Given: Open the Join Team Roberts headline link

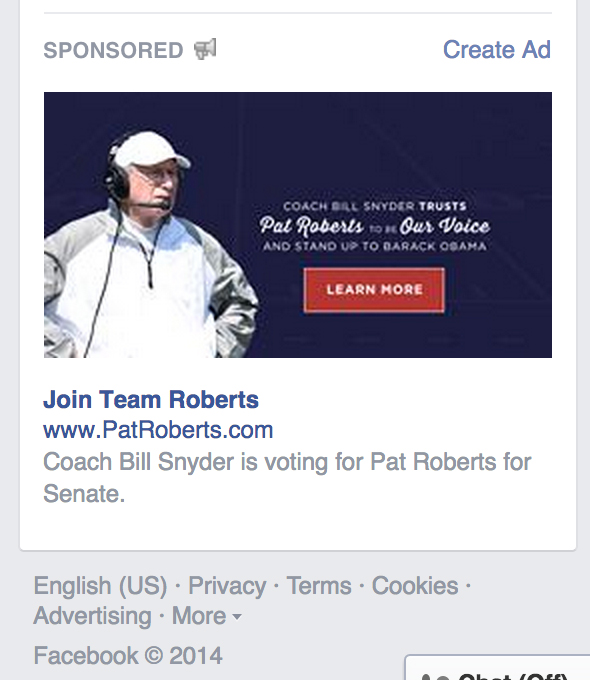Looking at the screenshot, I should coord(151,399).
